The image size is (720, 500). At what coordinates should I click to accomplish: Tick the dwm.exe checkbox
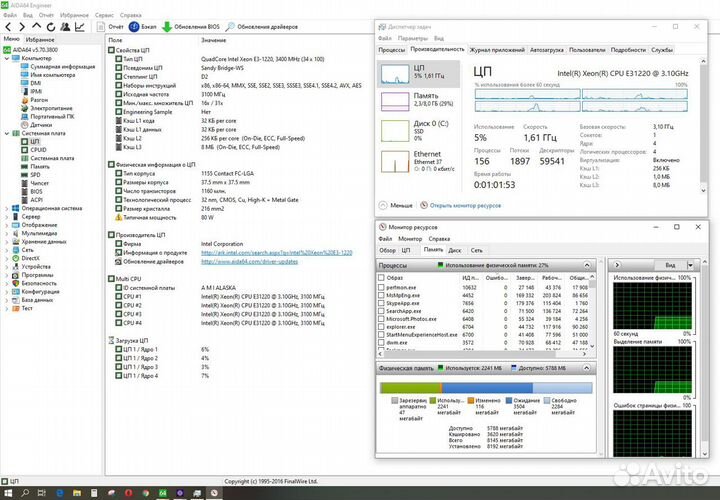pos(381,343)
